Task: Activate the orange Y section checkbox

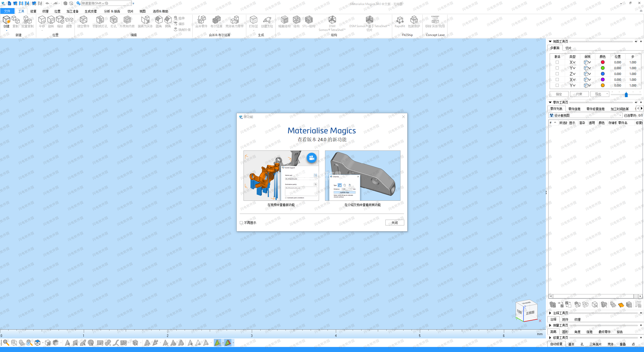Action: click(557, 85)
